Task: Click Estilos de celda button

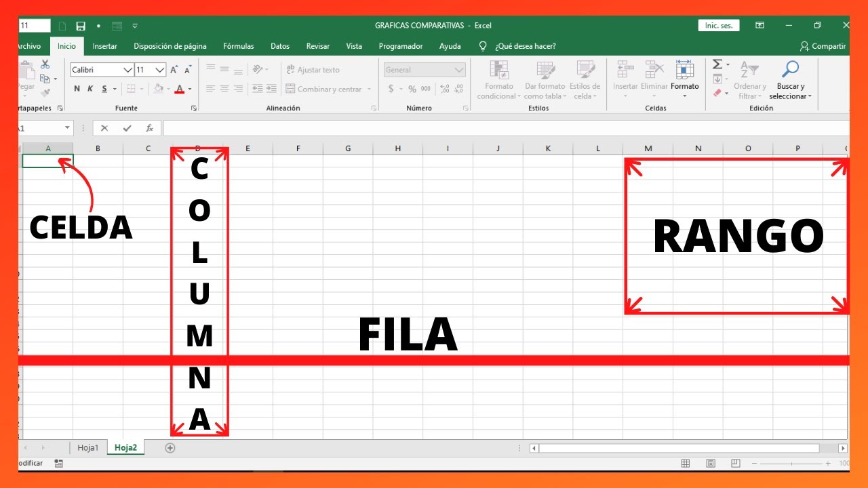Action: [x=585, y=80]
